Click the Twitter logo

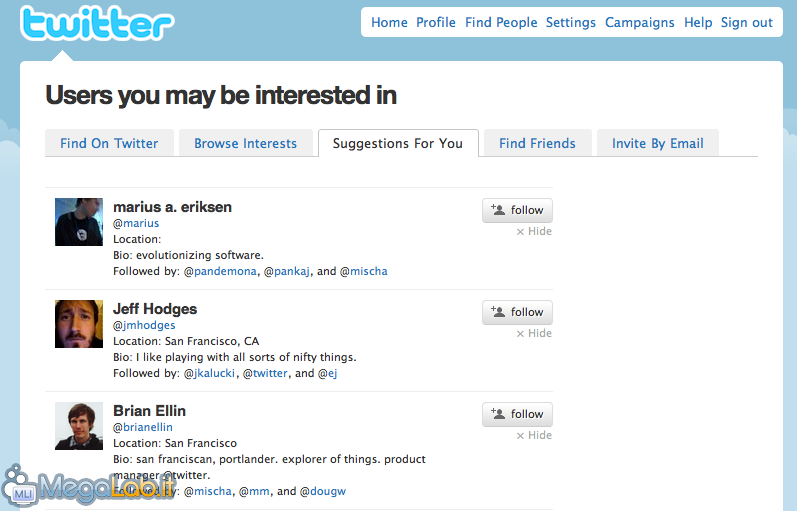pyautogui.click(x=96, y=24)
